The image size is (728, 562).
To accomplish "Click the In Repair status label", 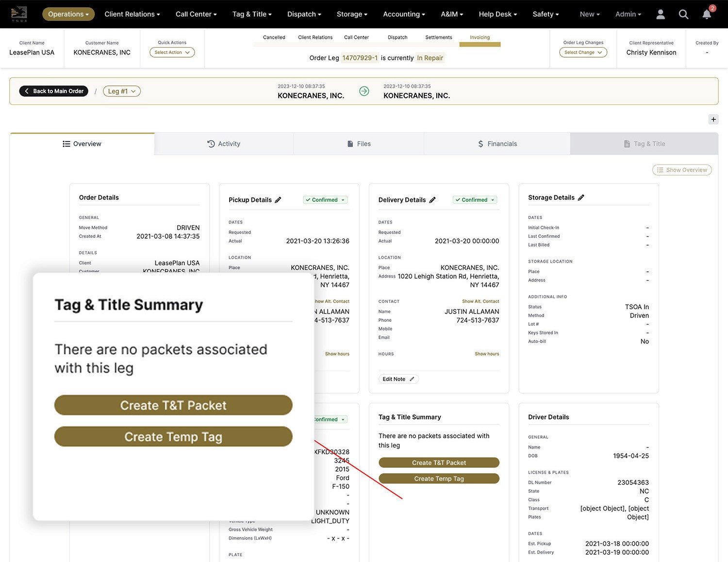I will click(430, 58).
